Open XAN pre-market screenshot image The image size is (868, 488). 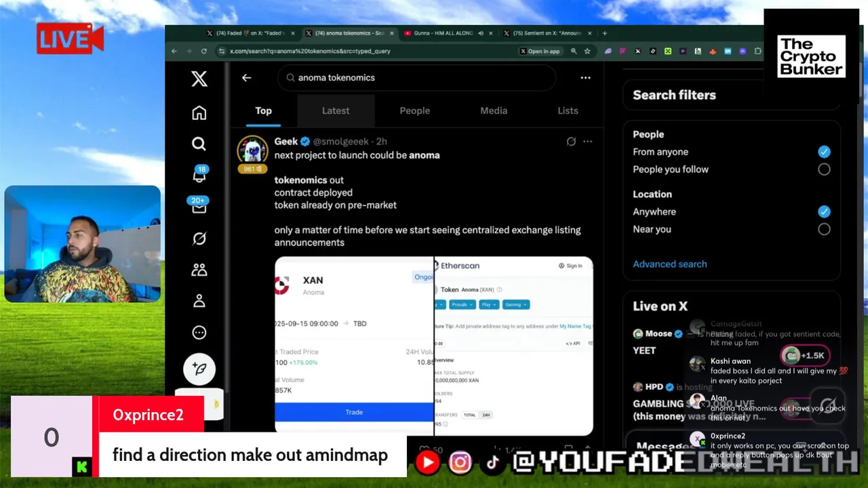(x=354, y=346)
